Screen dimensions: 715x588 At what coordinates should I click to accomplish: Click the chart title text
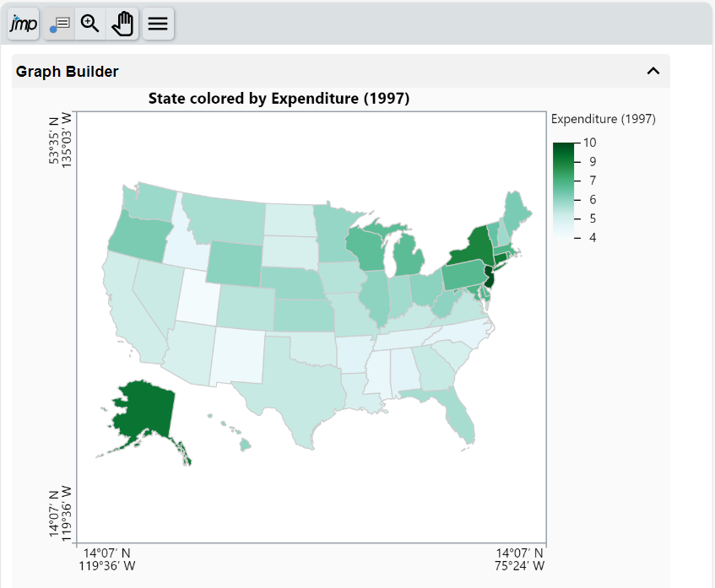coord(279,99)
